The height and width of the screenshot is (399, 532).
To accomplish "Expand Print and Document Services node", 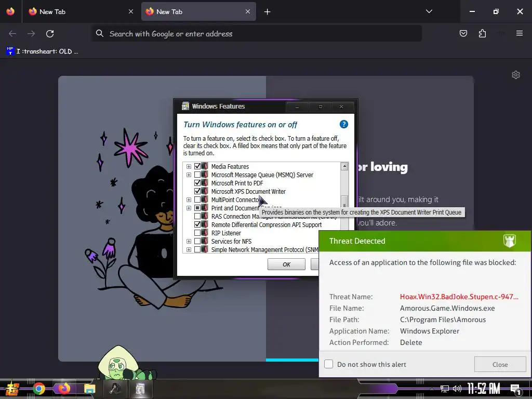I will (189, 208).
